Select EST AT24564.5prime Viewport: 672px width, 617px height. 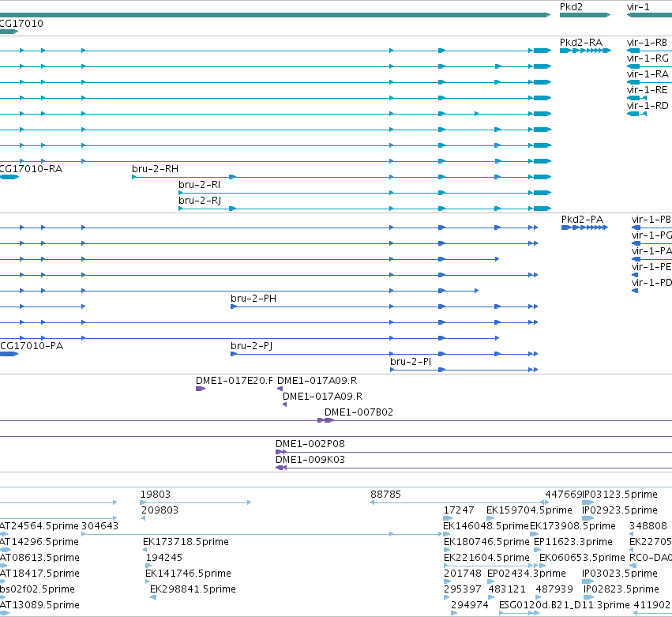(x=39, y=526)
